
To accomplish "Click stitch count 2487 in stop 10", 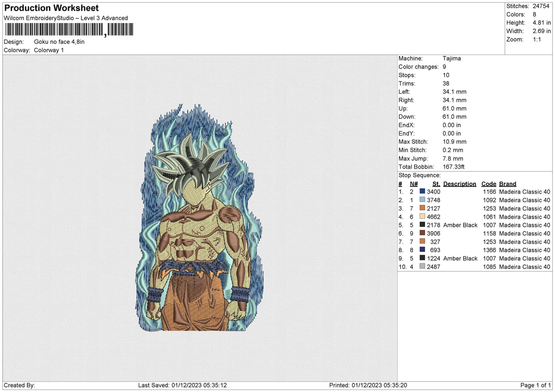I will click(433, 266).
